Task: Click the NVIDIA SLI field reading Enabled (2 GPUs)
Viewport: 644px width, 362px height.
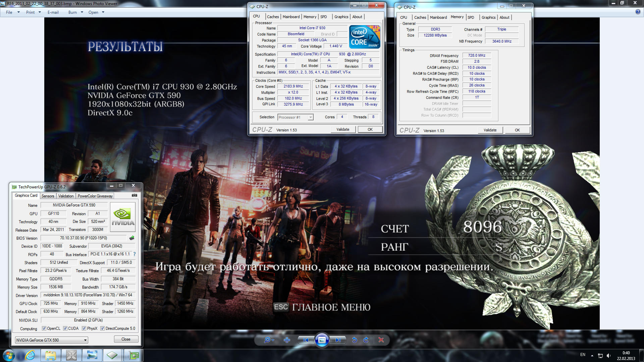Action: [x=88, y=320]
